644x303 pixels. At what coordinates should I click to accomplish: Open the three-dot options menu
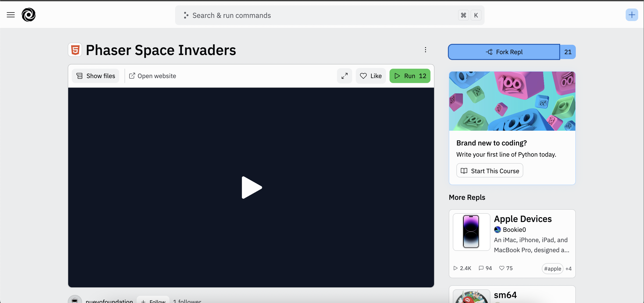(425, 50)
